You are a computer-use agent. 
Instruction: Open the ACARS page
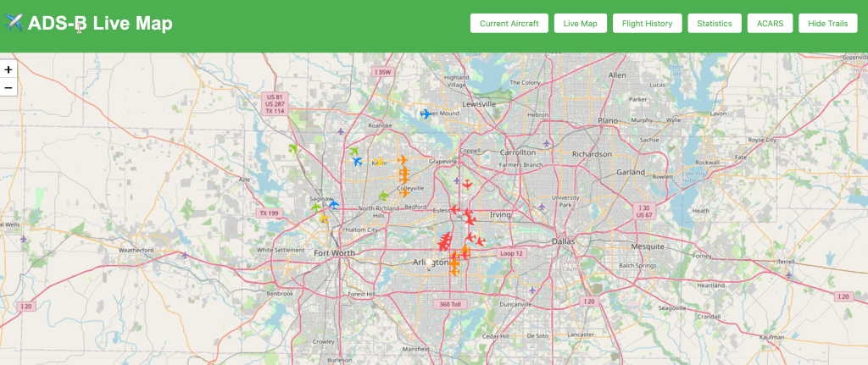770,23
